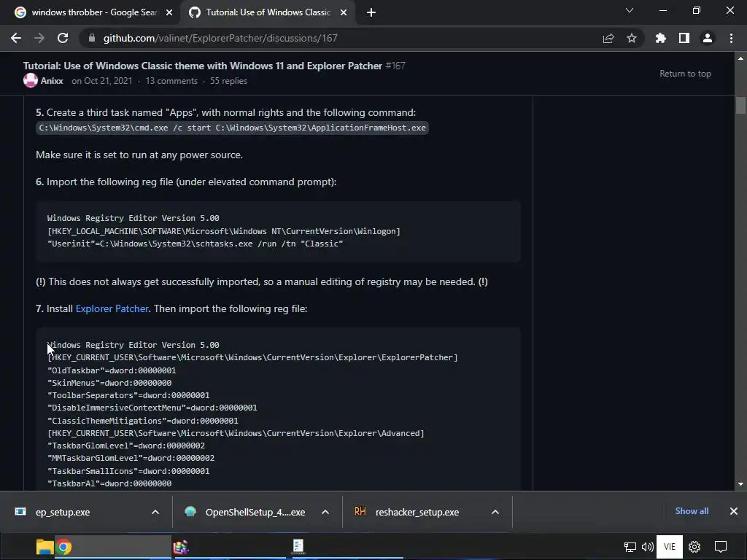Open downloaded ep_setup.exe file
Image resolution: width=747 pixels, height=560 pixels.
click(63, 512)
